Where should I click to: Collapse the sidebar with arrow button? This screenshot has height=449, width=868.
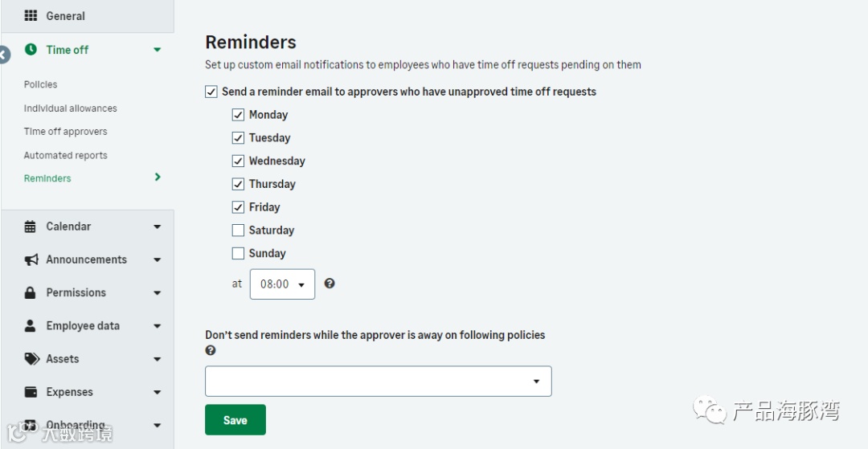click(x=4, y=55)
